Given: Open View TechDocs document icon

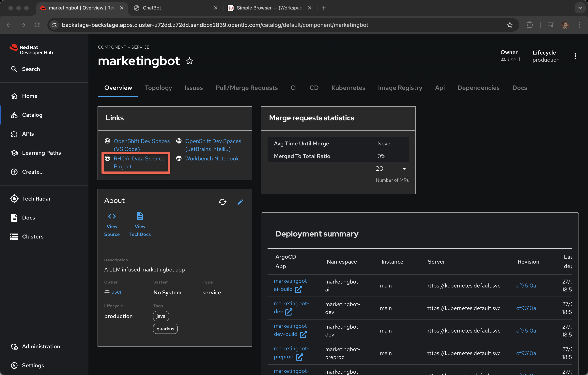Looking at the screenshot, I should 140,216.
